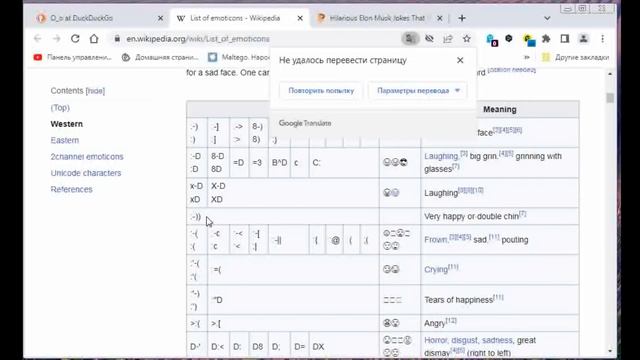Open the Домашняя страница bookmark
640x360 pixels.
point(160,57)
